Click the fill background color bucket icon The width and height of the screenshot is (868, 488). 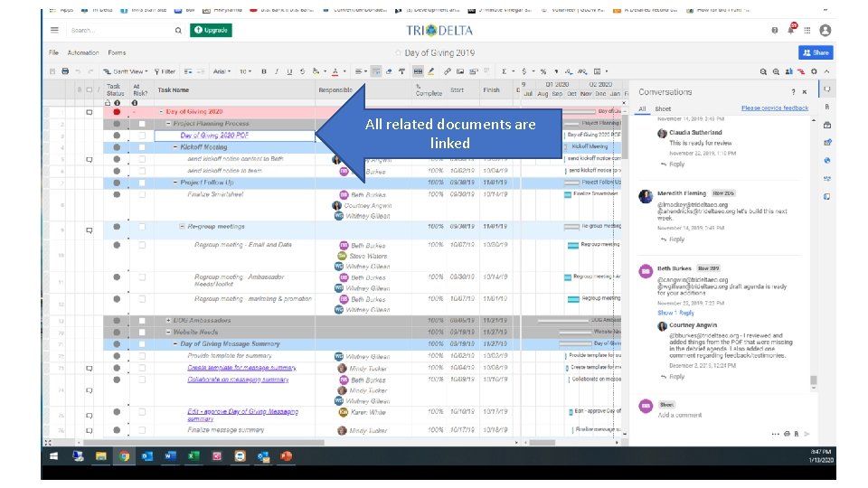(x=316, y=71)
